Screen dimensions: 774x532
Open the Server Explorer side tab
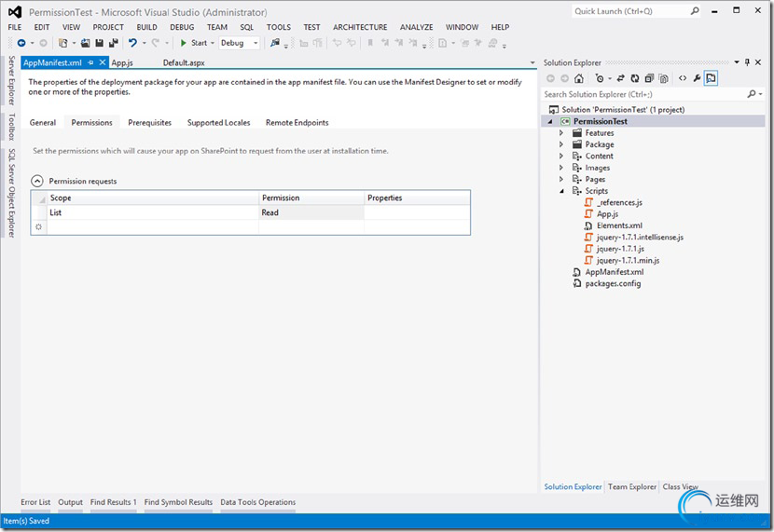coord(11,80)
